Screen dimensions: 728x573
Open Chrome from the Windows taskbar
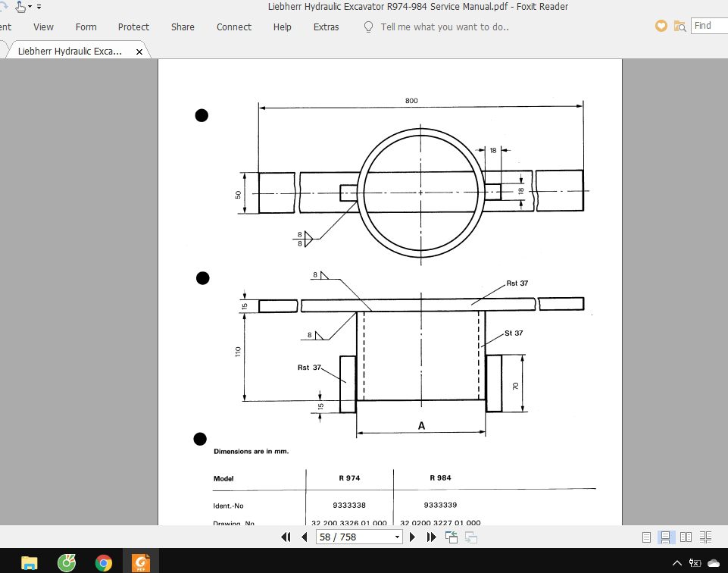(104, 562)
